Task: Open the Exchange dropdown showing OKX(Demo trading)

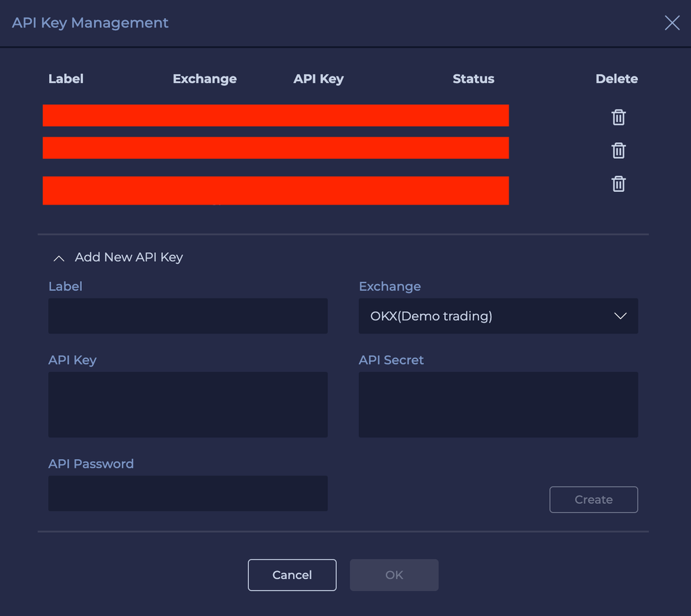Action: (x=498, y=315)
